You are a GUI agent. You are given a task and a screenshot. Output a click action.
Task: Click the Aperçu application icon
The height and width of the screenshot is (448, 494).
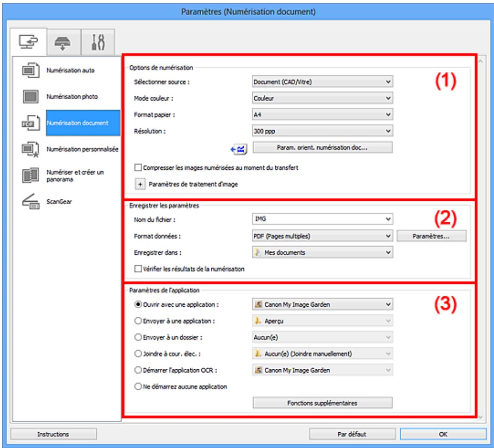[x=258, y=321]
